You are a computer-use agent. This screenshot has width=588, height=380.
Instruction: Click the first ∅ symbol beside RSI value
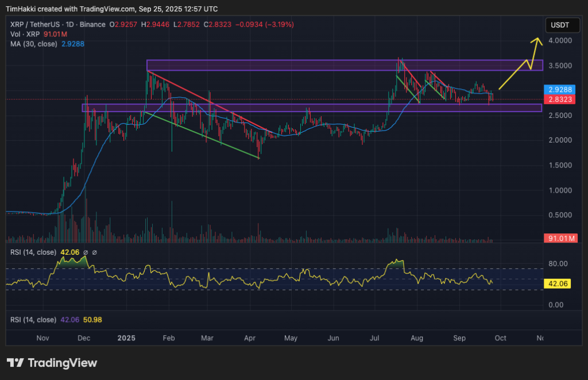86,252
